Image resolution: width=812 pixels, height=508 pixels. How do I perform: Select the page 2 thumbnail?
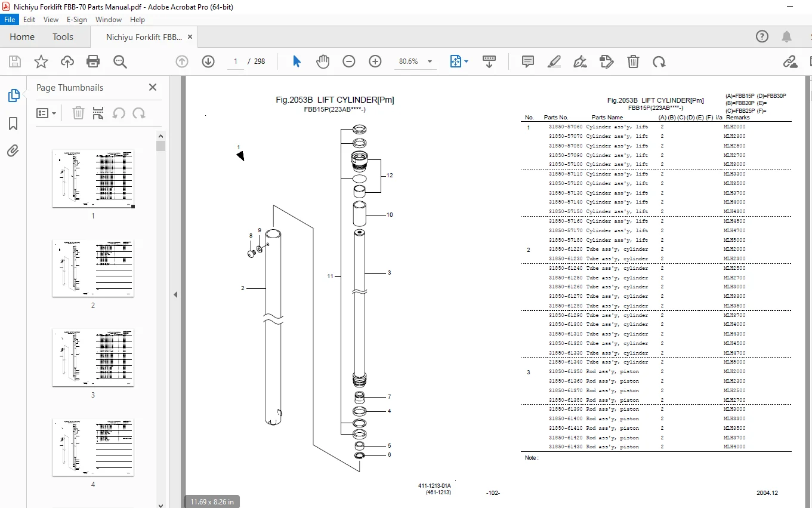(93, 268)
